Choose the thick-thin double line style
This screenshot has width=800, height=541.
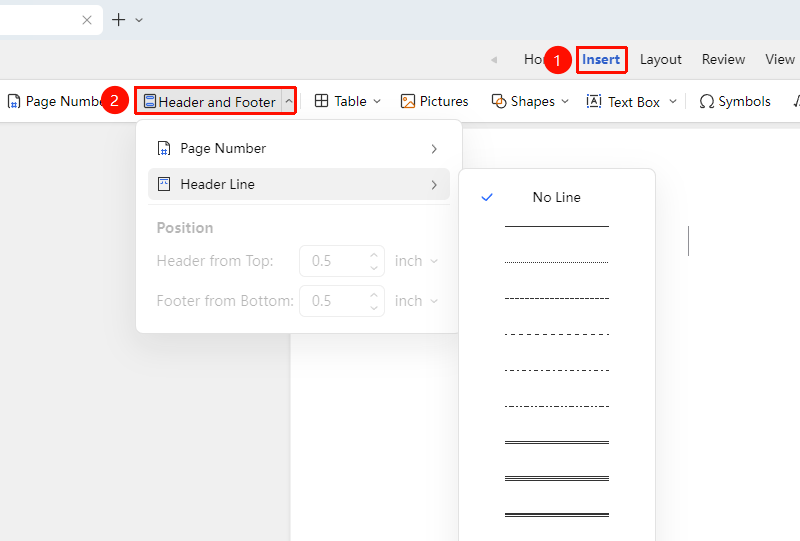(x=557, y=514)
